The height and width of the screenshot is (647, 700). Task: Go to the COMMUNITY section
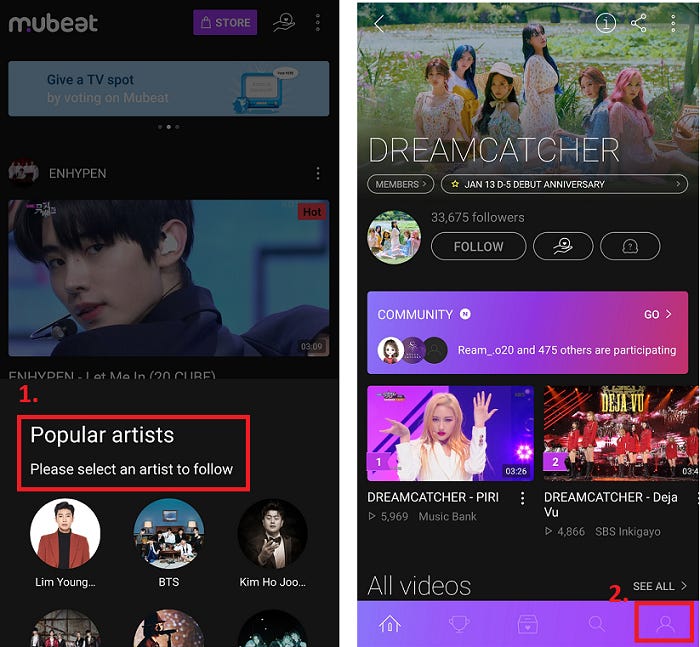click(x=658, y=314)
